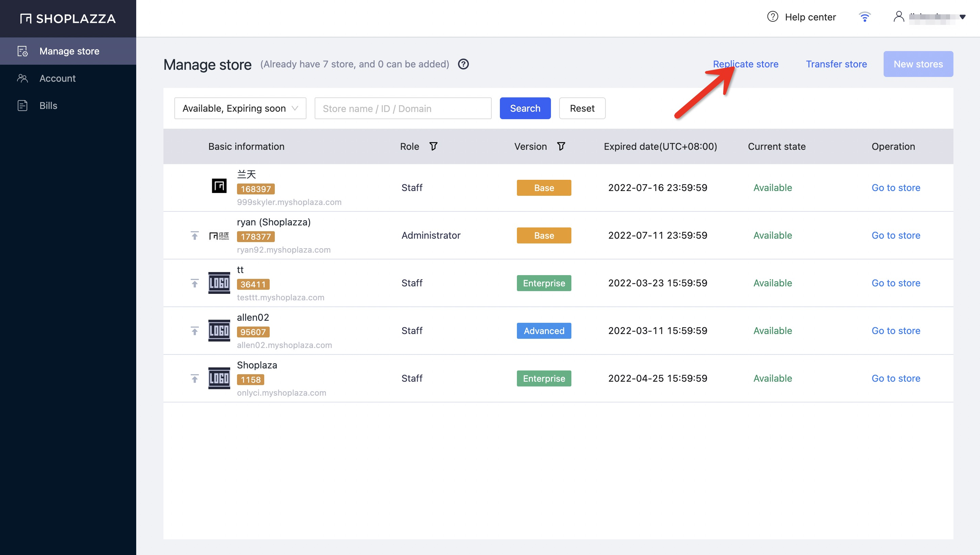980x555 pixels.
Task: Click the ryan (Shoplazza) store logo
Action: 219,236
